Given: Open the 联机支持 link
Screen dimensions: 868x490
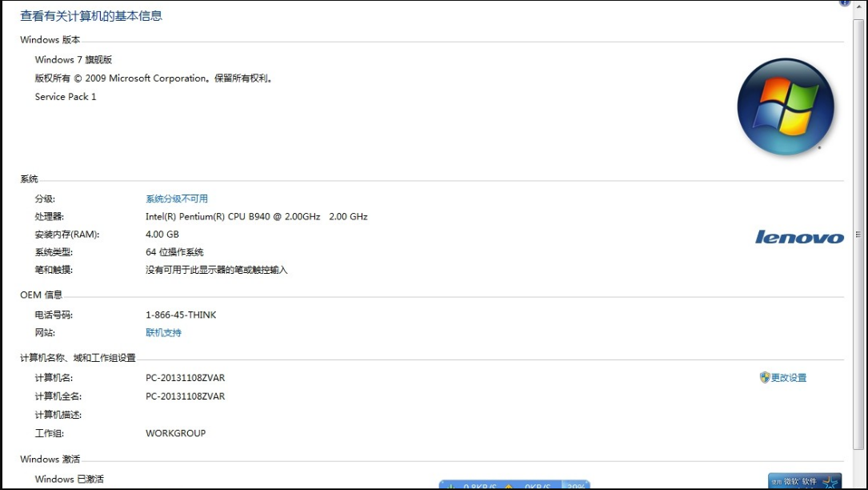Looking at the screenshot, I should pyautogui.click(x=162, y=332).
